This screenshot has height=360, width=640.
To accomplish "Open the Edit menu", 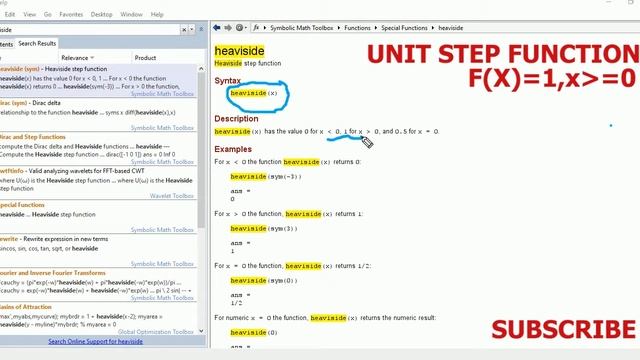I will (x=10, y=14).
